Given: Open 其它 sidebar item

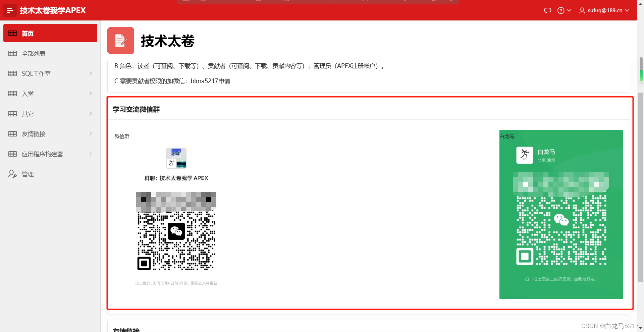Looking at the screenshot, I should (50, 114).
